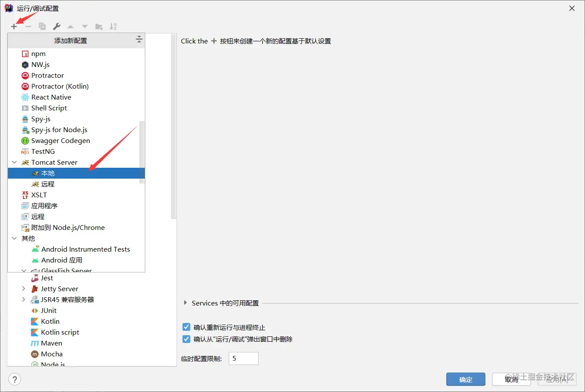
Task: Select TestNG configuration type
Action: (76, 152)
